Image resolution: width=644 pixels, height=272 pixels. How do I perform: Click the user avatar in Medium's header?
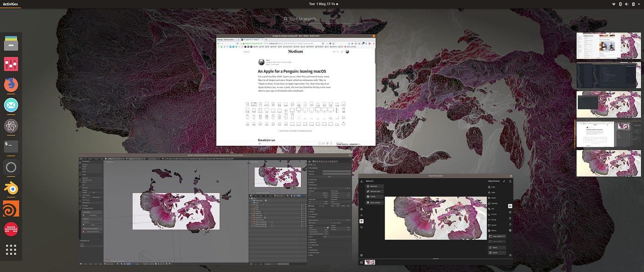pos(347,52)
